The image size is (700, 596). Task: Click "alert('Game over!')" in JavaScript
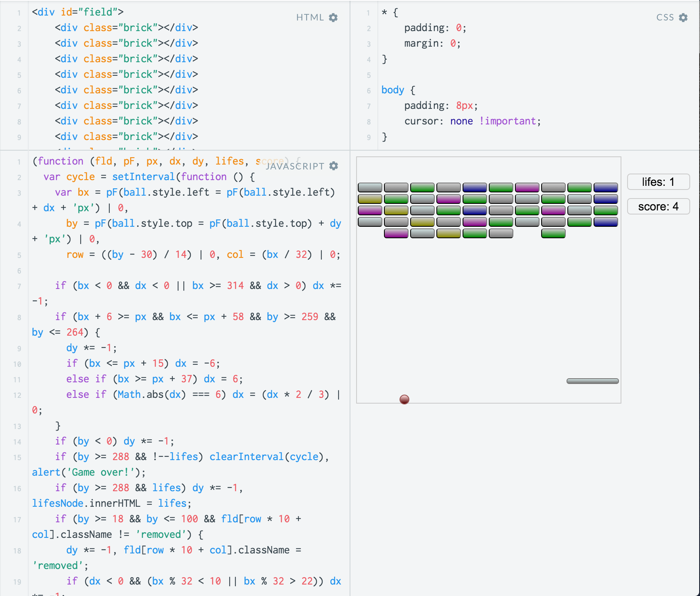86,472
